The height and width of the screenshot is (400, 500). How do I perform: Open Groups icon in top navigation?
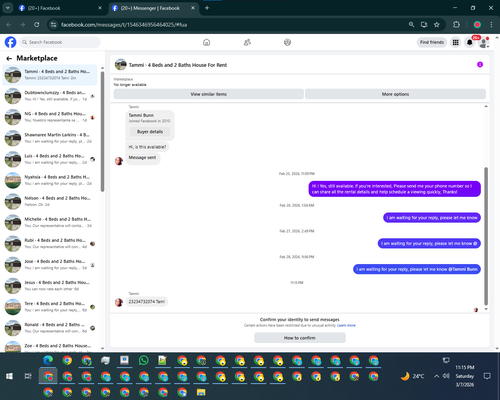[x=287, y=42]
